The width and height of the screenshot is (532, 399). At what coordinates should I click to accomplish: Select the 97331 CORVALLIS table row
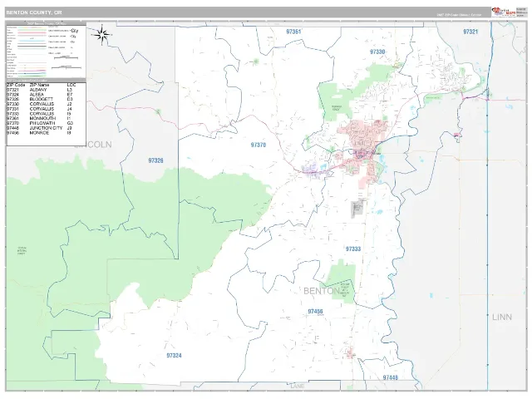(x=40, y=109)
